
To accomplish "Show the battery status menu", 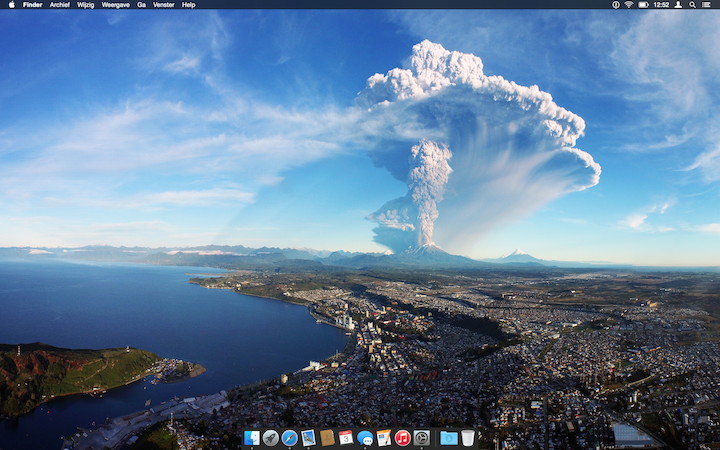I will pos(643,5).
